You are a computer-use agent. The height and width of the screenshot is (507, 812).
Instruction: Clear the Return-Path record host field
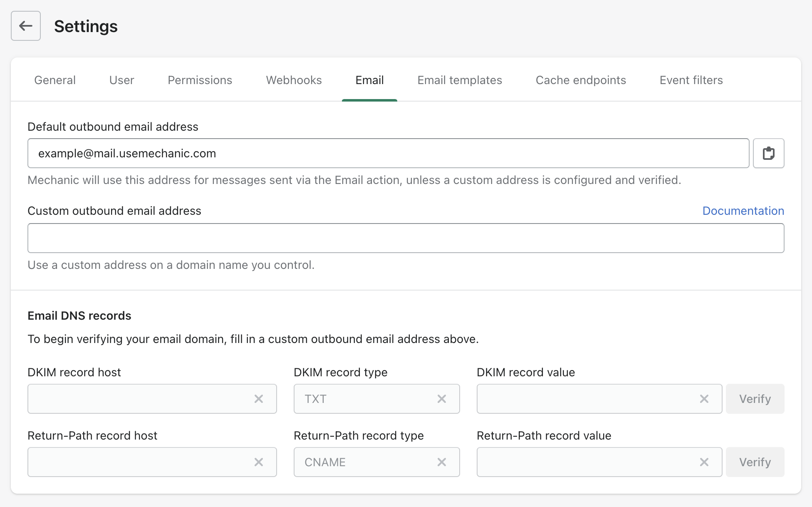pos(259,462)
